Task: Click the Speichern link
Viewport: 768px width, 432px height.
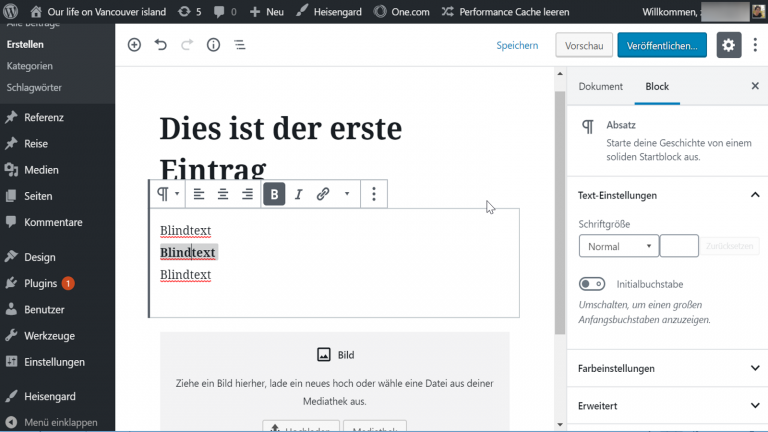Action: point(517,45)
